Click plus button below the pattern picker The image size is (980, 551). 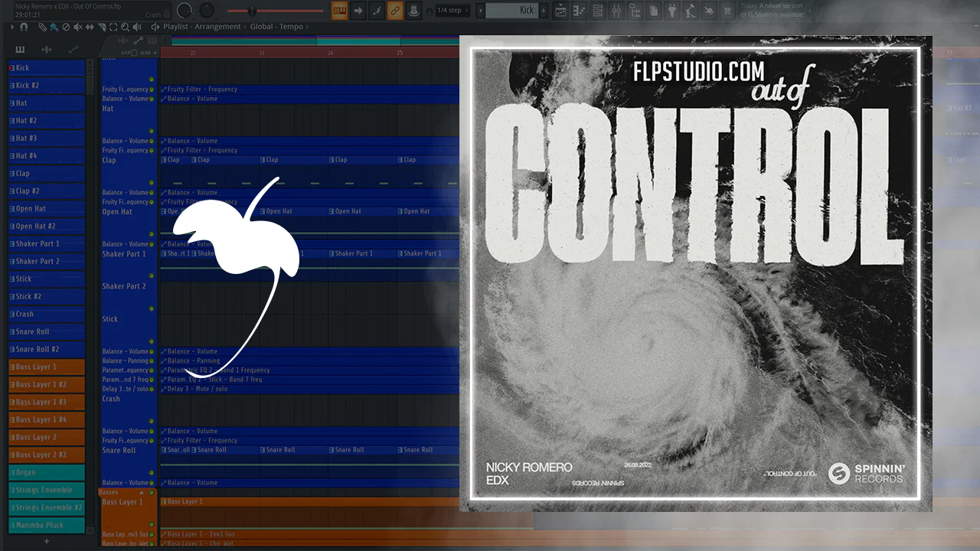click(46, 542)
